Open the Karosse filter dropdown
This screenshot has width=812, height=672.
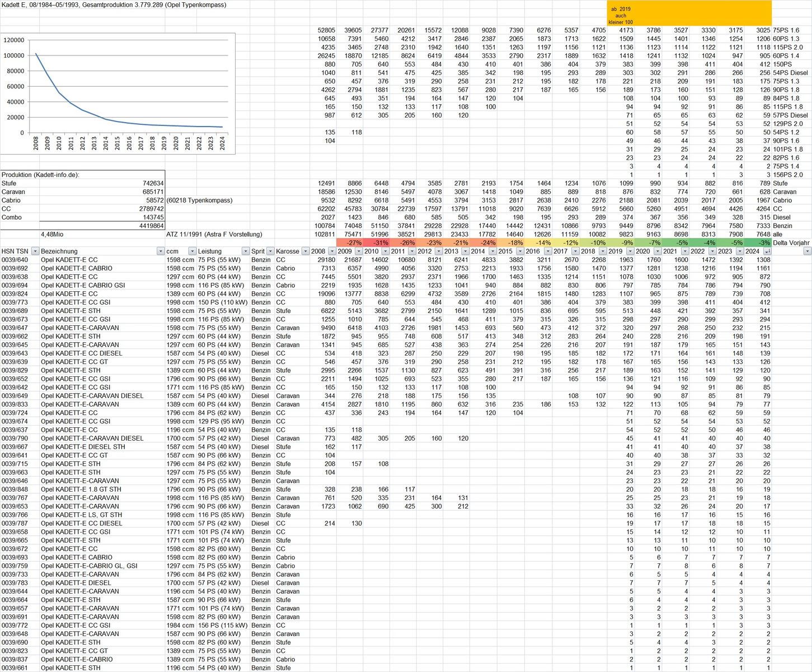pyautogui.click(x=306, y=251)
